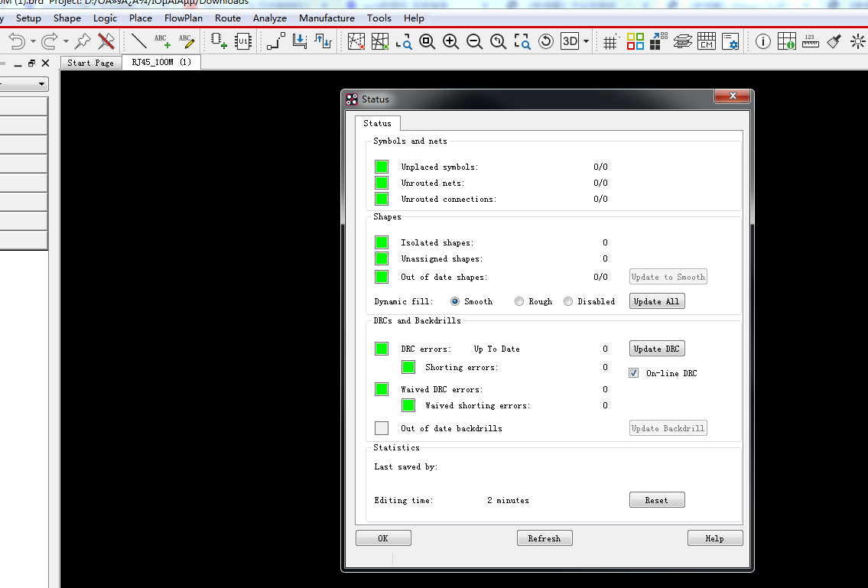Image resolution: width=868 pixels, height=588 pixels.
Task: Open the Redo history dropdown arrow
Action: tap(66, 41)
